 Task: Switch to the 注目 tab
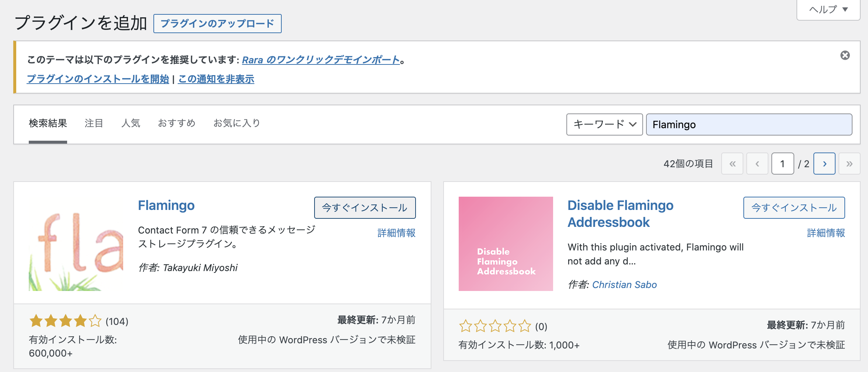tap(94, 123)
